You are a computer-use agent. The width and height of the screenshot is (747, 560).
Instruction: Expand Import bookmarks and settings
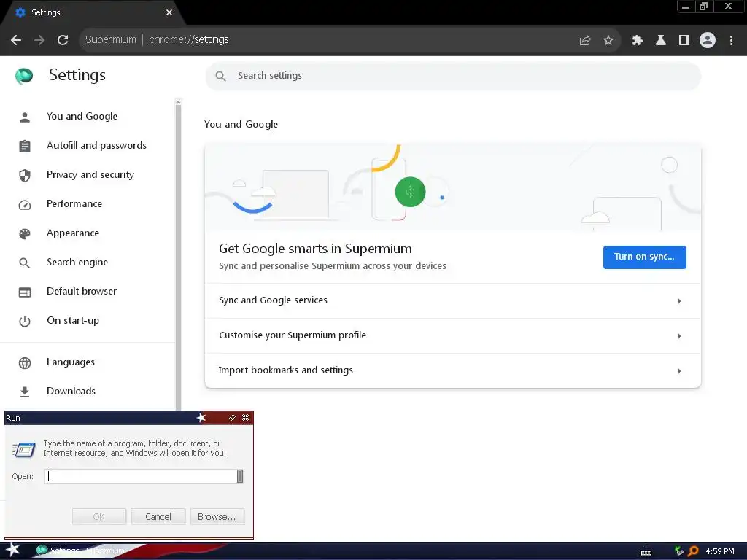tap(452, 370)
